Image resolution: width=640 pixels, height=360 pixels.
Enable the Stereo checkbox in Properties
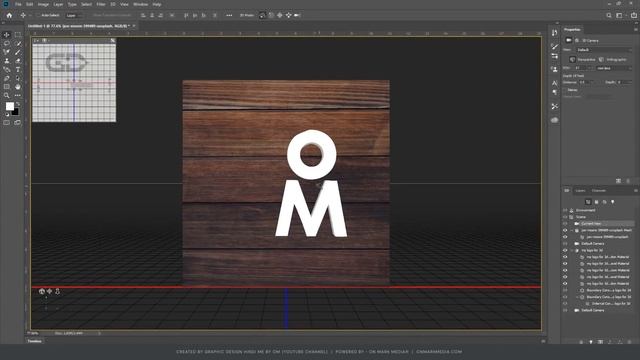click(565, 90)
